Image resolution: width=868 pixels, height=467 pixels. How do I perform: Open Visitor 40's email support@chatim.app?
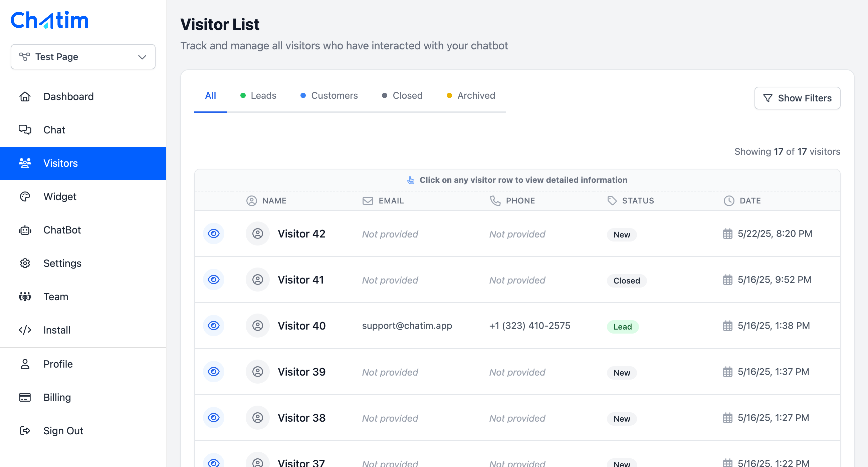407,326
